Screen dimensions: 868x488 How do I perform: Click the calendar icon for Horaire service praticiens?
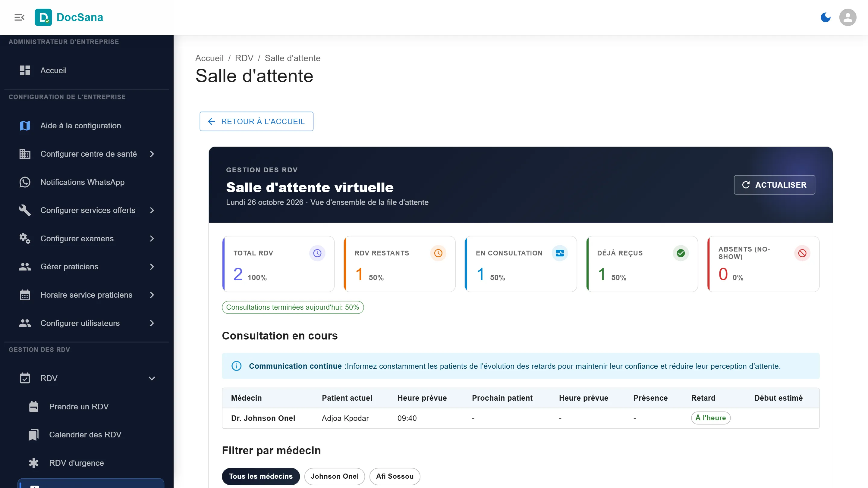[25, 295]
